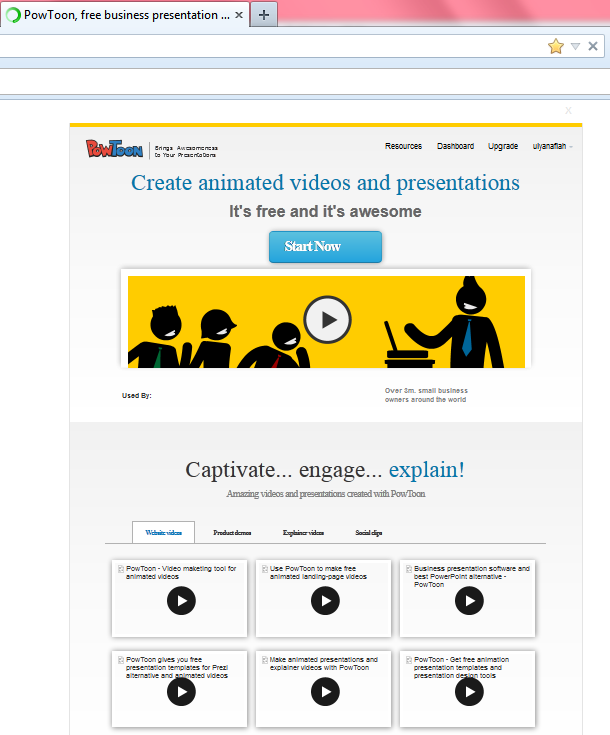Stop loading with the address bar X
This screenshot has height=735, width=610.
coord(593,46)
